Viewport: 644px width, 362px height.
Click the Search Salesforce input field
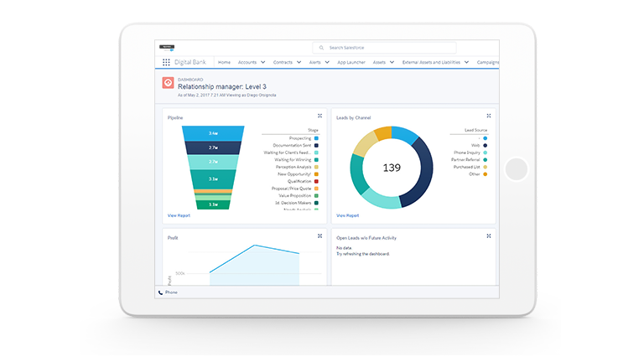point(386,49)
